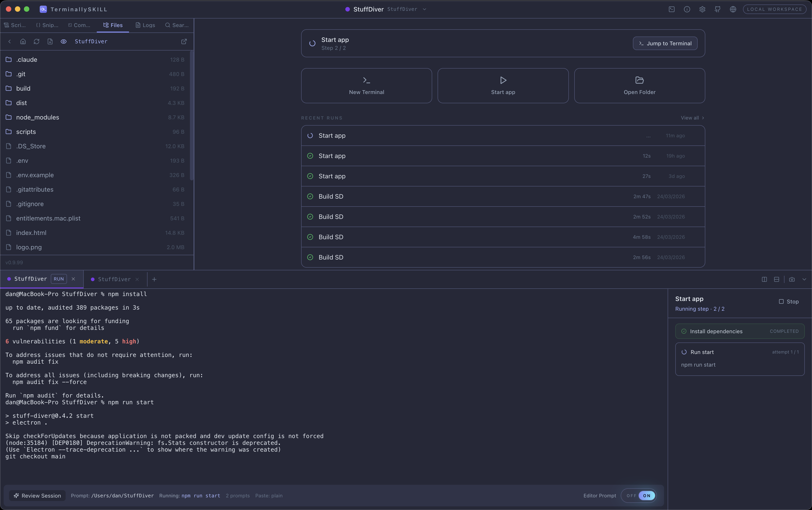Add a new terminal tab with plus
Screen dimensions: 812x510
154,279
